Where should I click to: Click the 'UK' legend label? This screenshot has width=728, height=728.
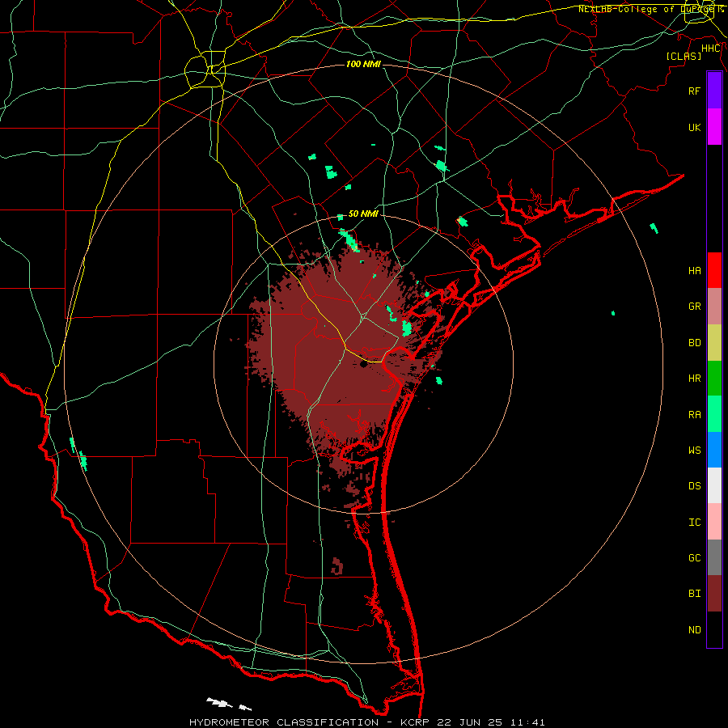694,127
